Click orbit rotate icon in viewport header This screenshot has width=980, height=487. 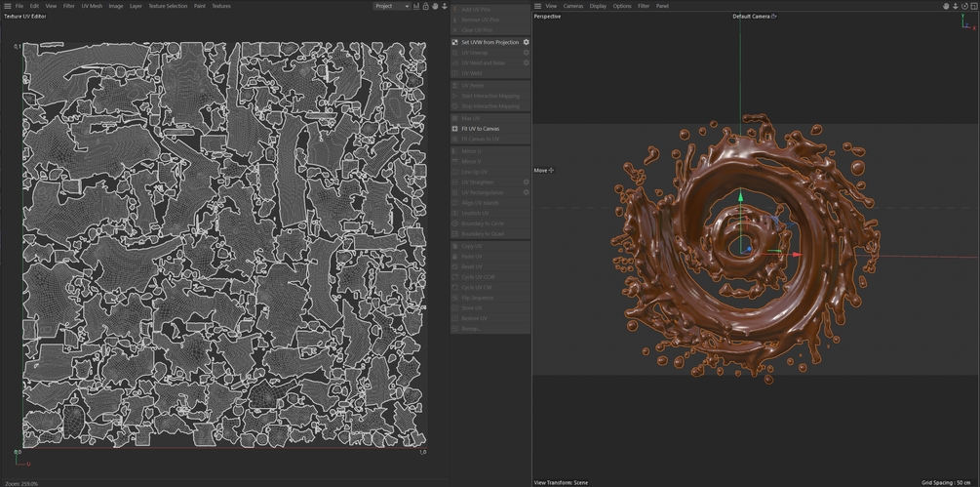(964, 6)
